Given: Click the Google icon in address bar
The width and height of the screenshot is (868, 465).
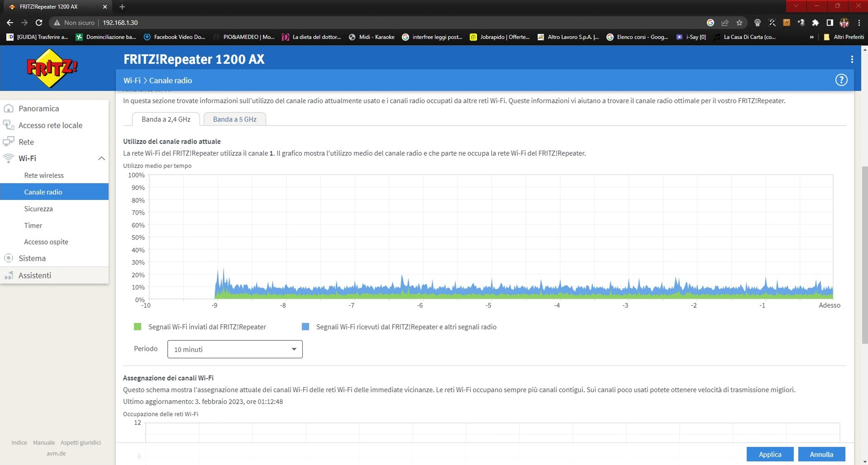Looking at the screenshot, I should click(x=710, y=23).
